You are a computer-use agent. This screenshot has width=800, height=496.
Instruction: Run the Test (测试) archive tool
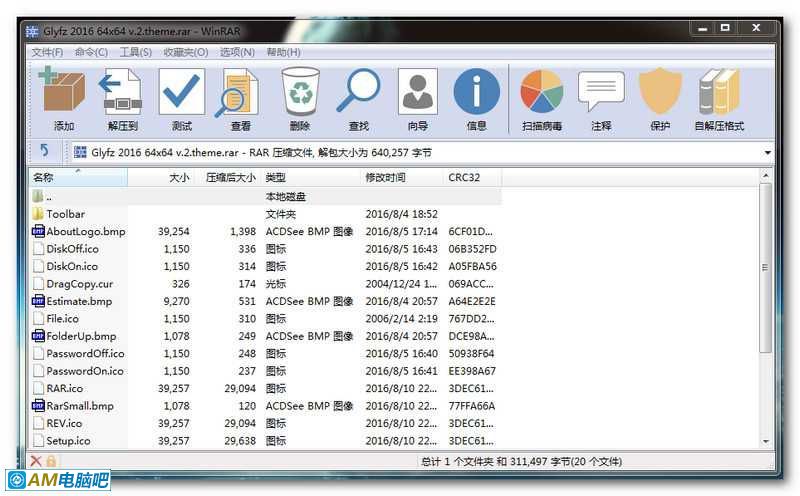point(181,91)
